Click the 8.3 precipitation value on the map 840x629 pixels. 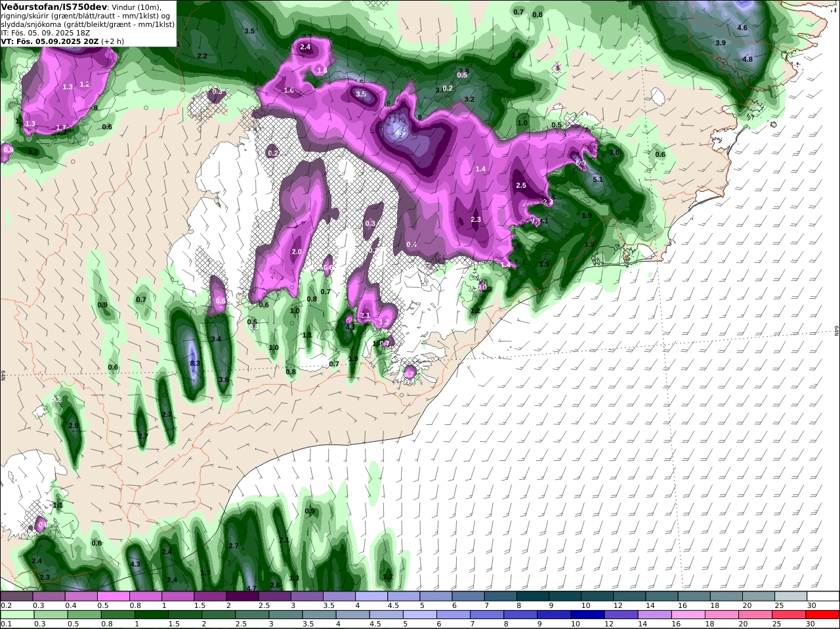194,363
